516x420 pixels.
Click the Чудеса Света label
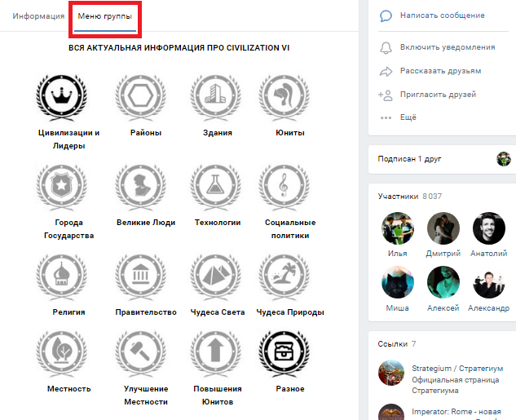pos(218,312)
